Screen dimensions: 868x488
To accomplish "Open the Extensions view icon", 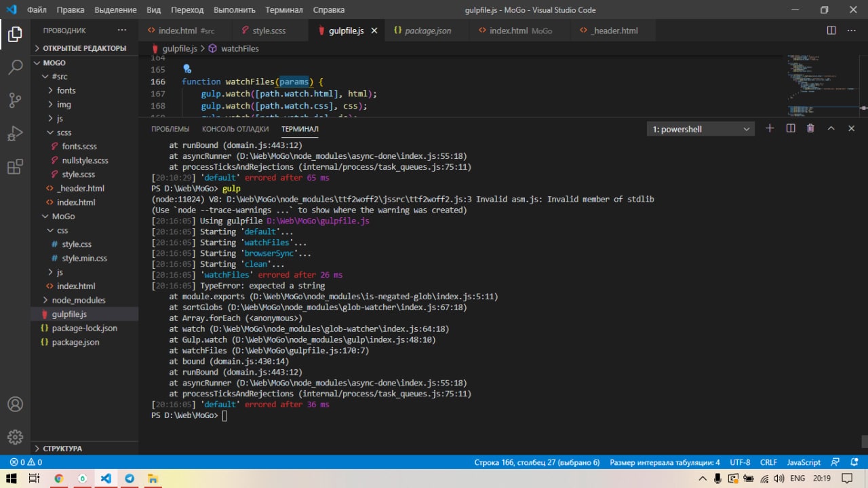I will tap(15, 167).
